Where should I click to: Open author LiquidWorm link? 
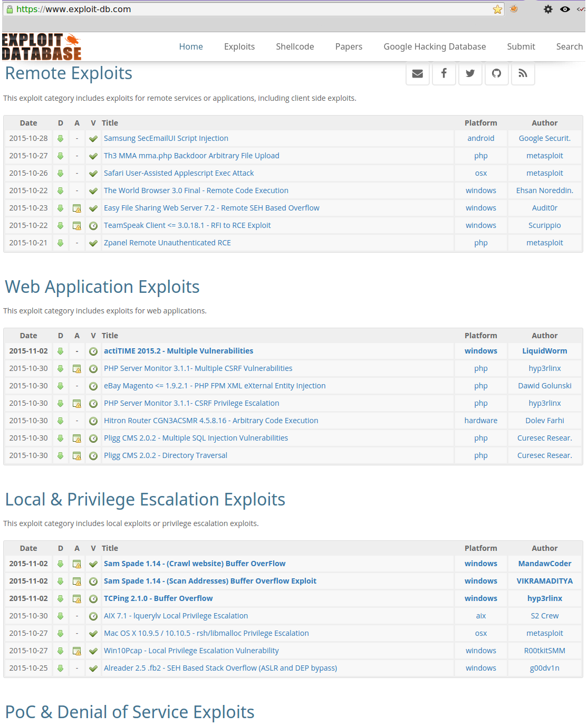coord(545,351)
